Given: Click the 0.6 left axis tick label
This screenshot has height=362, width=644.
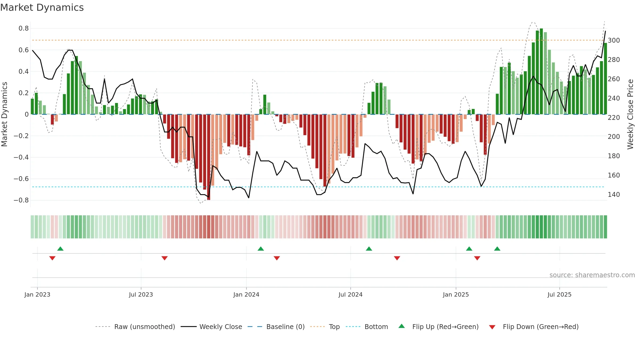Looking at the screenshot, I should [x=24, y=50].
